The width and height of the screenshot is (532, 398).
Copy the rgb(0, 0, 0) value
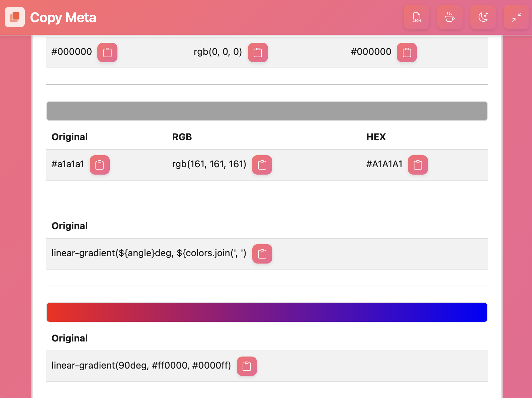tap(258, 53)
